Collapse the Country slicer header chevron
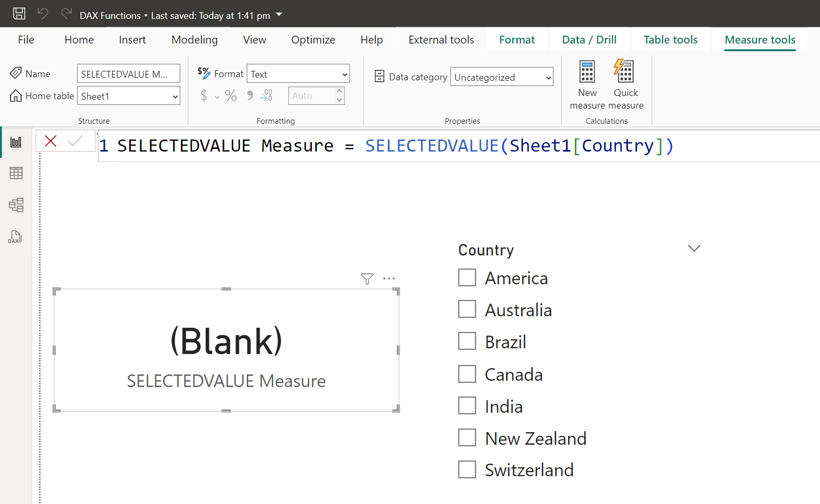 pyautogui.click(x=694, y=248)
